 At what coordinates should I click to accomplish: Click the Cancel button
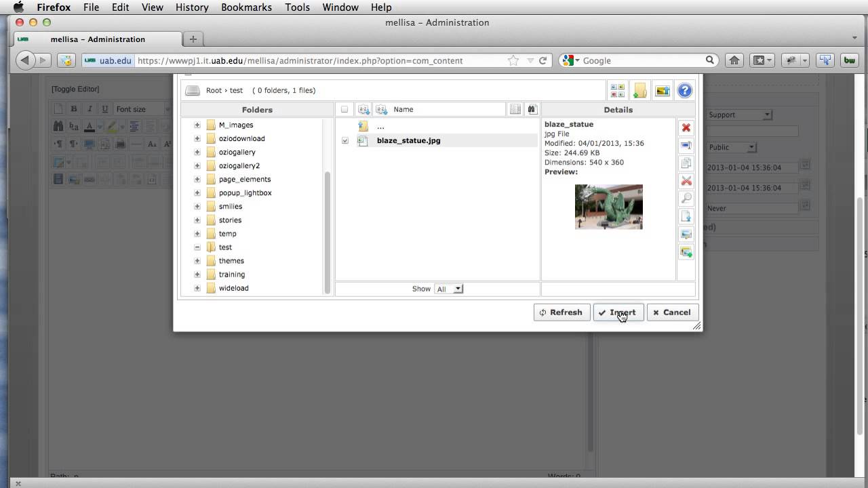672,312
